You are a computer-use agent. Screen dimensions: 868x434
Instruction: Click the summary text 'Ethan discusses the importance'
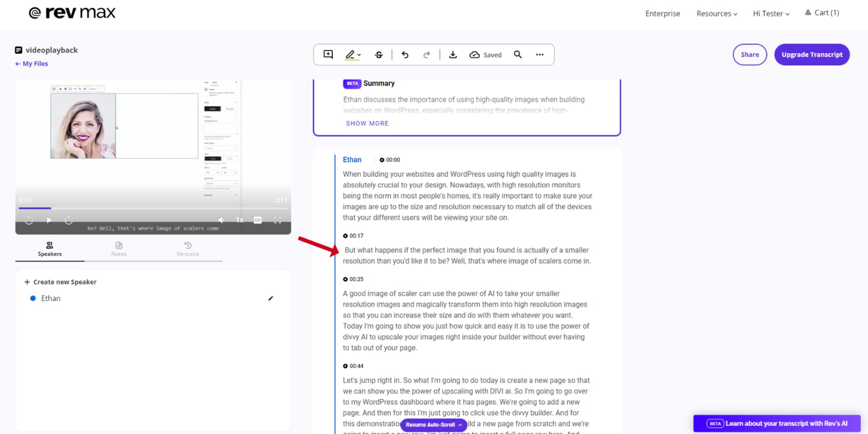(464, 105)
